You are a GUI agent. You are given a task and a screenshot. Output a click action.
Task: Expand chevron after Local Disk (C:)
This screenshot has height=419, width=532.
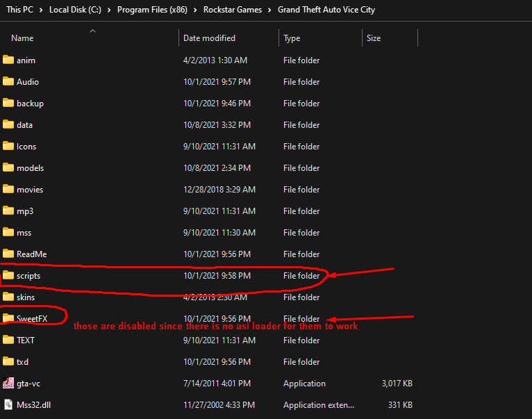[109, 10]
